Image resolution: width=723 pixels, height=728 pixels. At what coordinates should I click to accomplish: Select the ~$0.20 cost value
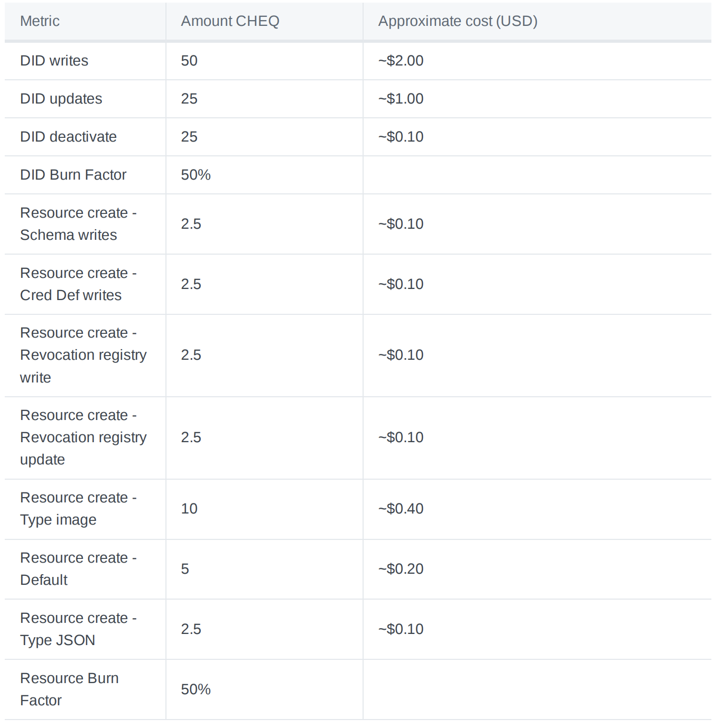click(x=401, y=569)
